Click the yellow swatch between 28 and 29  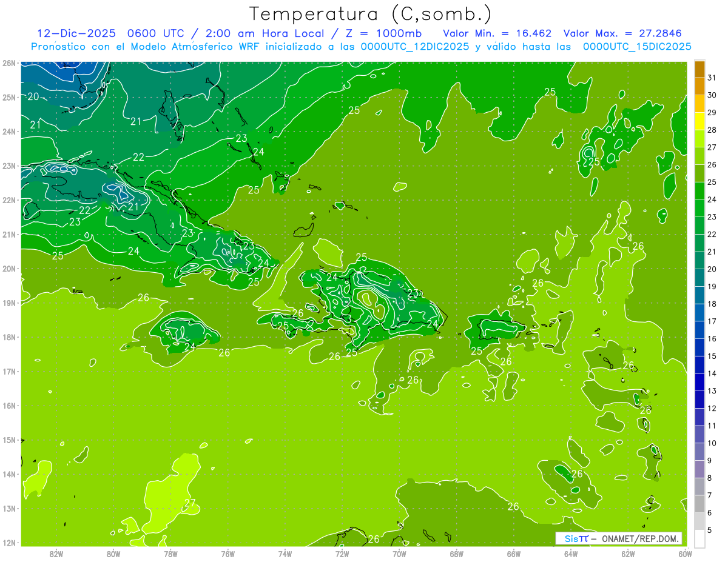tap(700, 121)
